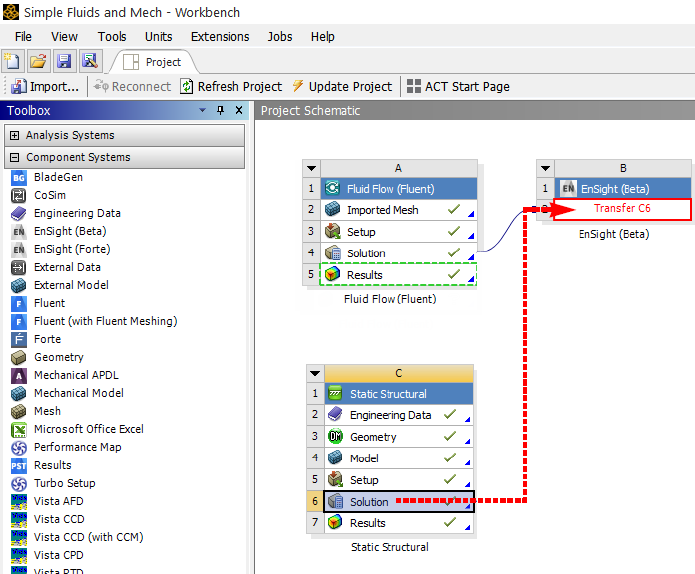Open the Toolbox panel dropdown arrow

(203, 110)
